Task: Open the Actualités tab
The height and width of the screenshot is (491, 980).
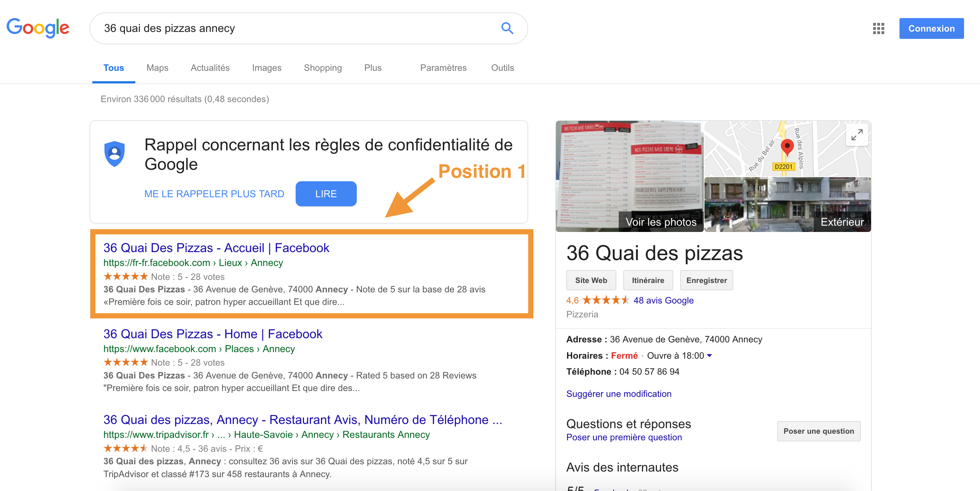Action: [x=210, y=68]
